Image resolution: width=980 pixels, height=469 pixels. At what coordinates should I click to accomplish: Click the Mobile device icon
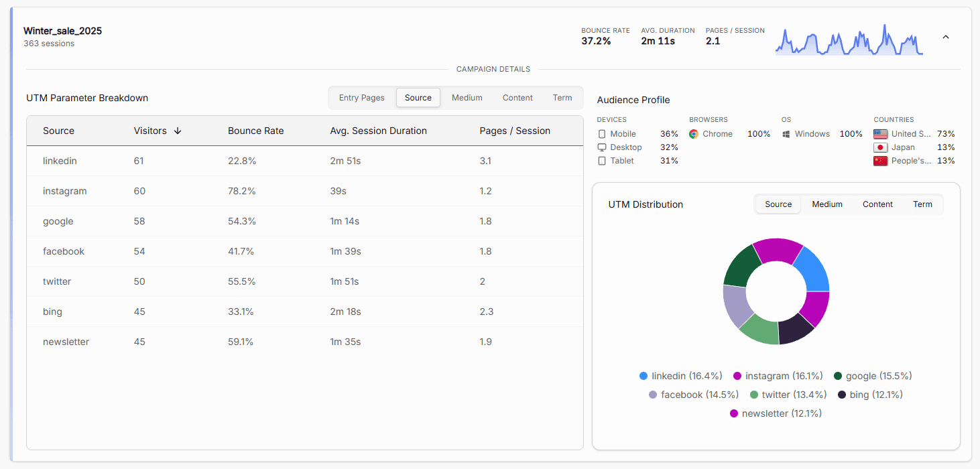[601, 134]
